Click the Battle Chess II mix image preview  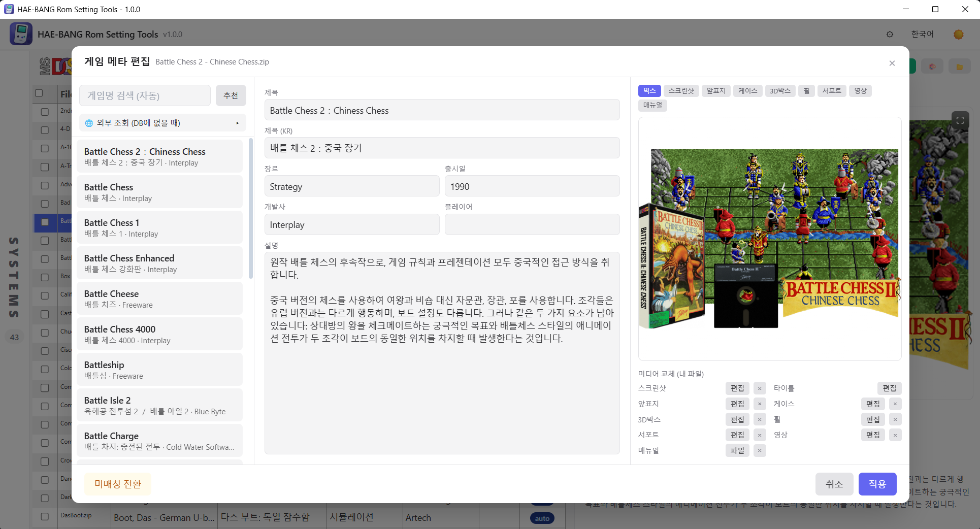point(770,239)
